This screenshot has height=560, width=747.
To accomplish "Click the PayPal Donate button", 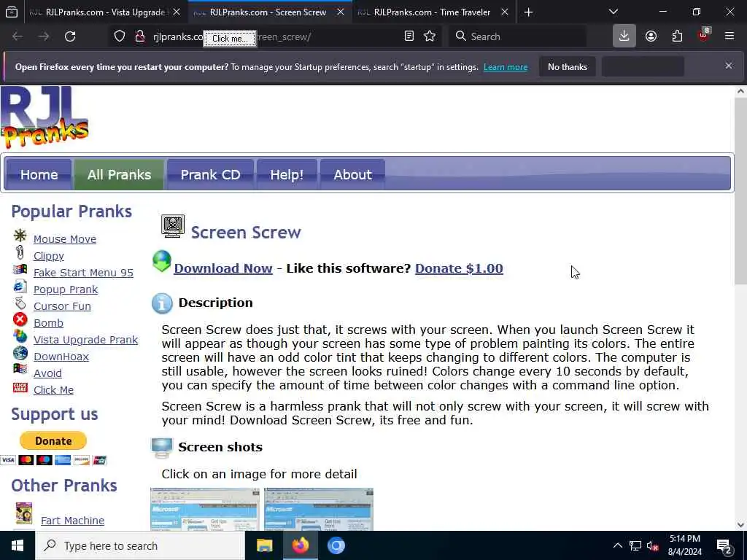I will pos(53,441).
